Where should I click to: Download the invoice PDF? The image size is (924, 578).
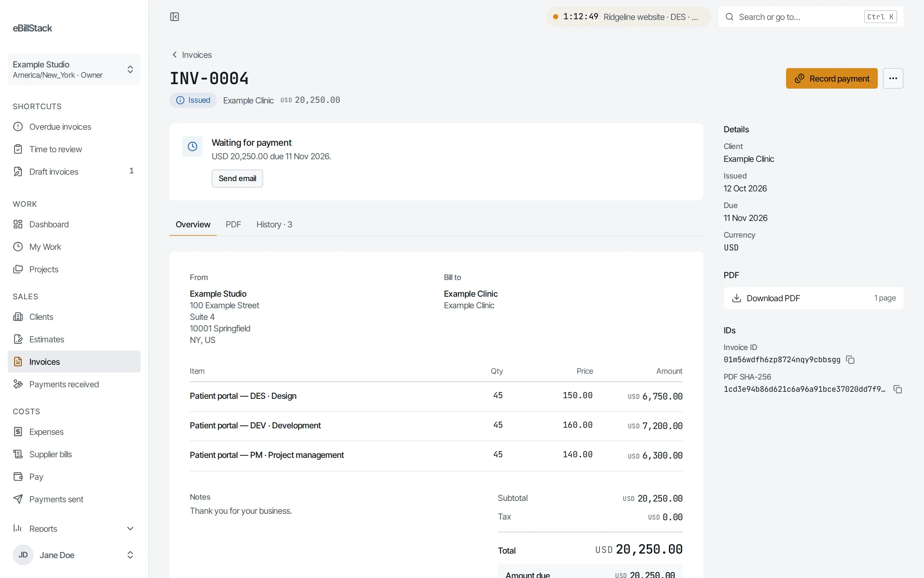pos(813,298)
